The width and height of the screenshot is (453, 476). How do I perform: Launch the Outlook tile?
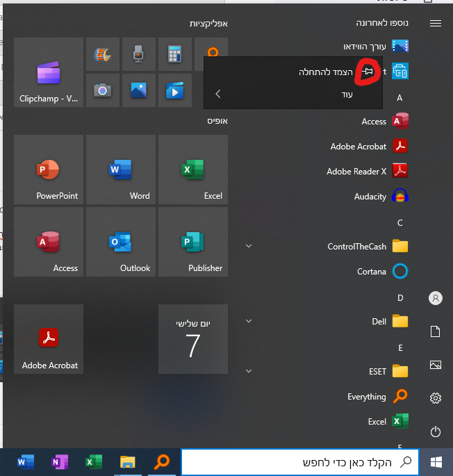click(x=121, y=242)
